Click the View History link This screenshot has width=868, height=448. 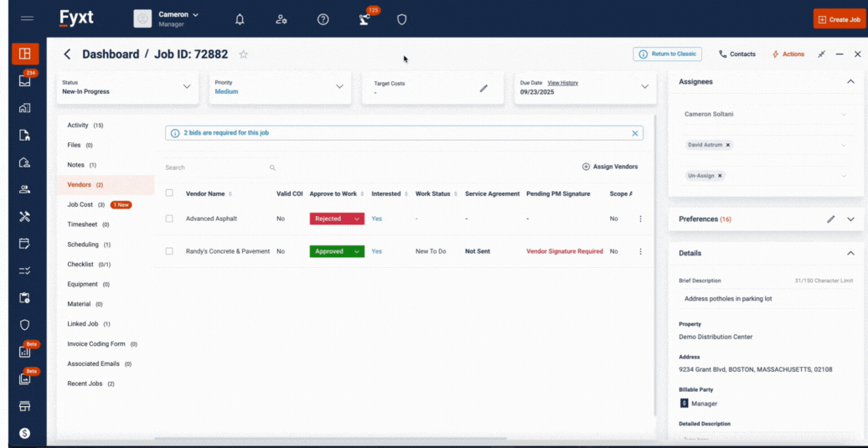point(562,83)
